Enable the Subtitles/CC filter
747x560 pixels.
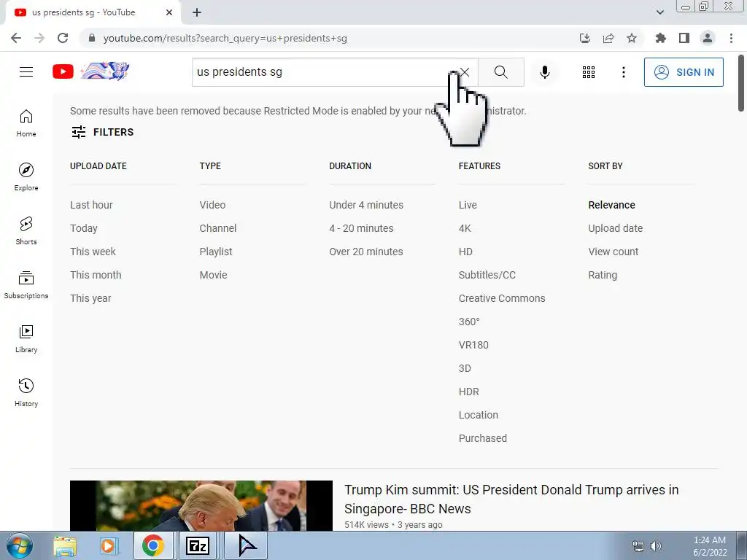click(487, 275)
